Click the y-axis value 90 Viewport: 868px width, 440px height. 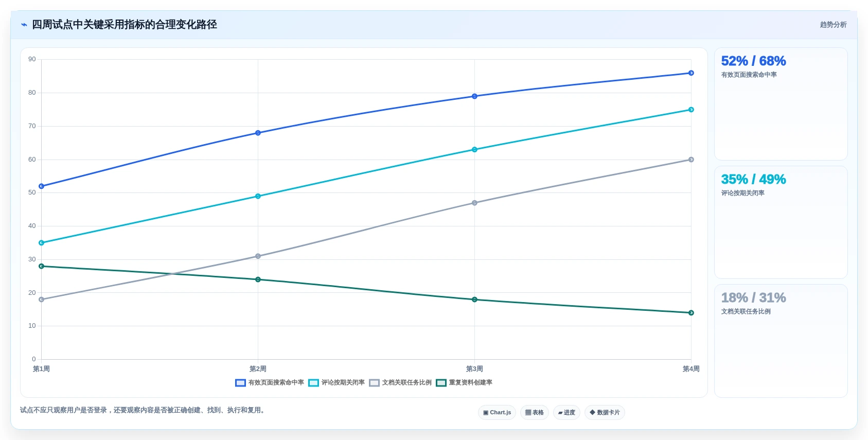tap(32, 60)
